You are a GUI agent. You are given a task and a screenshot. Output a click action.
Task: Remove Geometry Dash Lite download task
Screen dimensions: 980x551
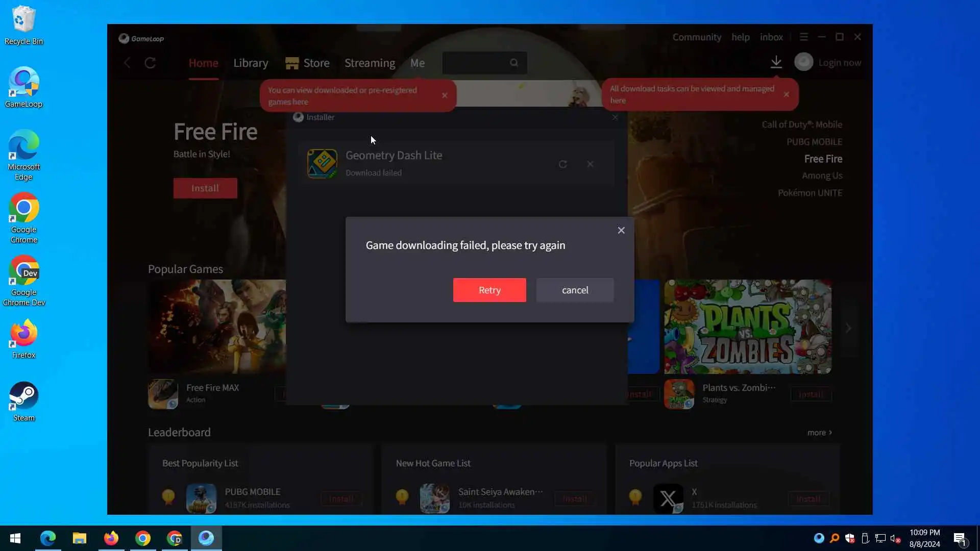590,164
